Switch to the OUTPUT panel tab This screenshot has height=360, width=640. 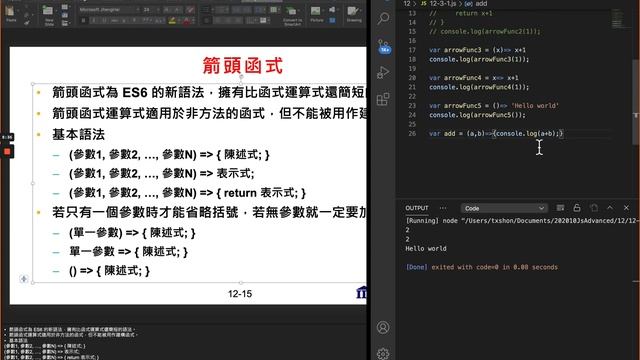(417, 208)
